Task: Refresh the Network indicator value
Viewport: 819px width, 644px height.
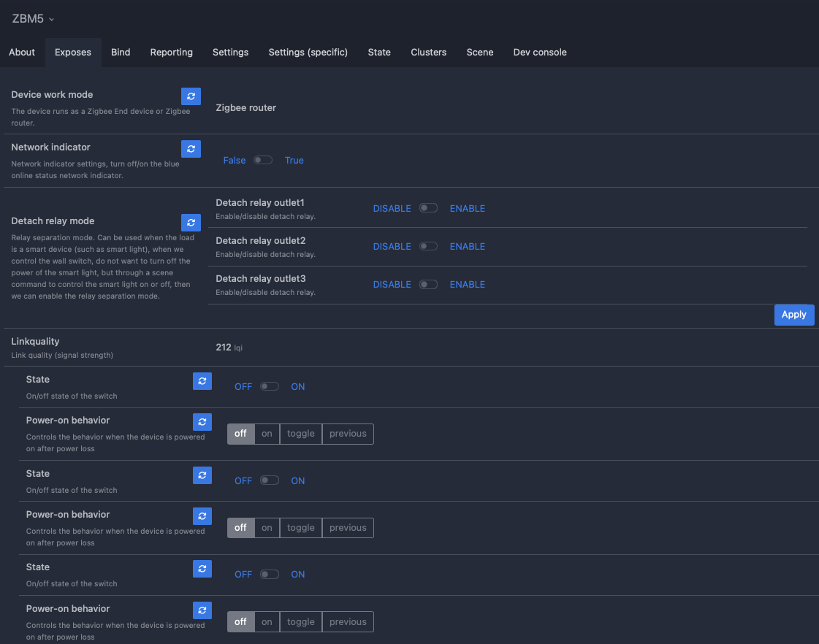Action: (x=191, y=149)
